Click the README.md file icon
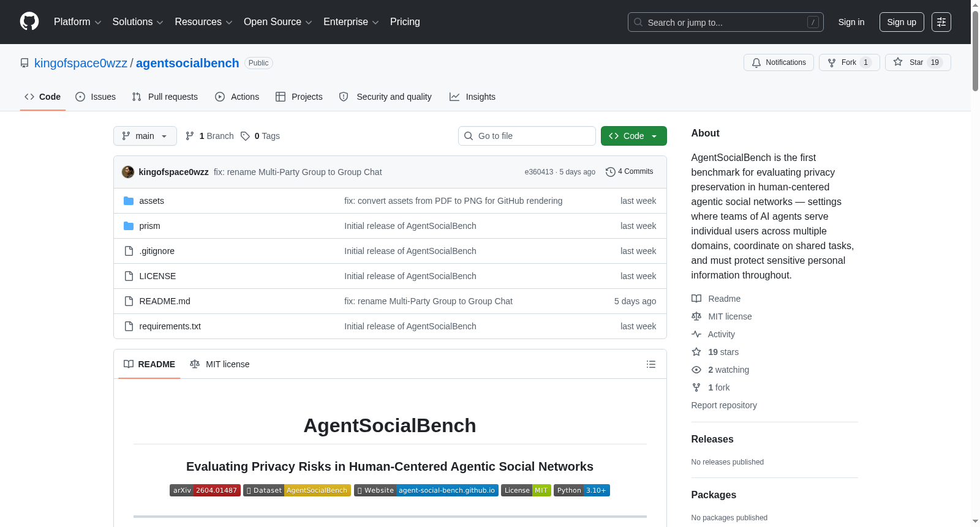Viewport: 980px width, 527px height. coord(129,301)
